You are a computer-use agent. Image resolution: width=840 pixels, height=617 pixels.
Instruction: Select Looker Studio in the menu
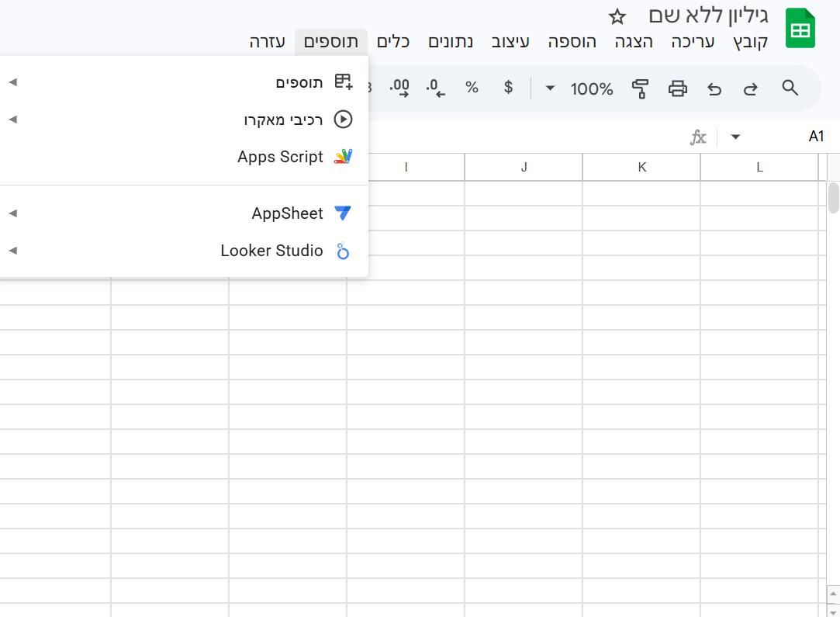[x=271, y=251]
